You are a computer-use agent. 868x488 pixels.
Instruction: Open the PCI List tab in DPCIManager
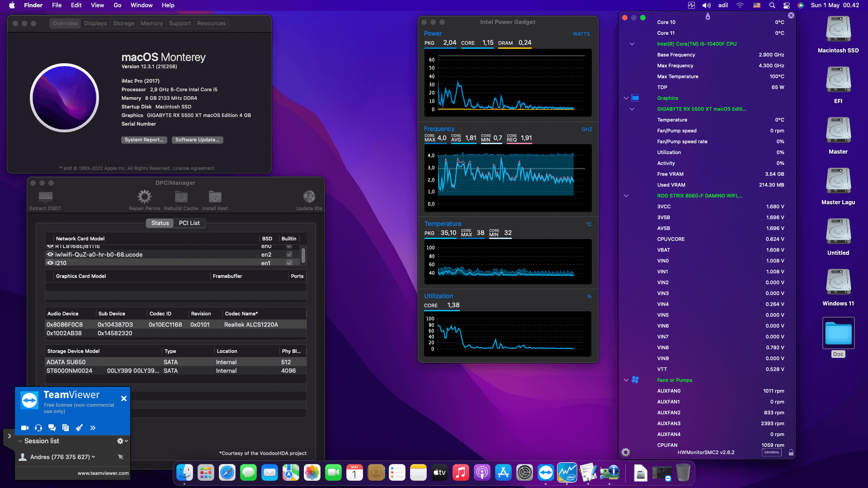tap(189, 223)
